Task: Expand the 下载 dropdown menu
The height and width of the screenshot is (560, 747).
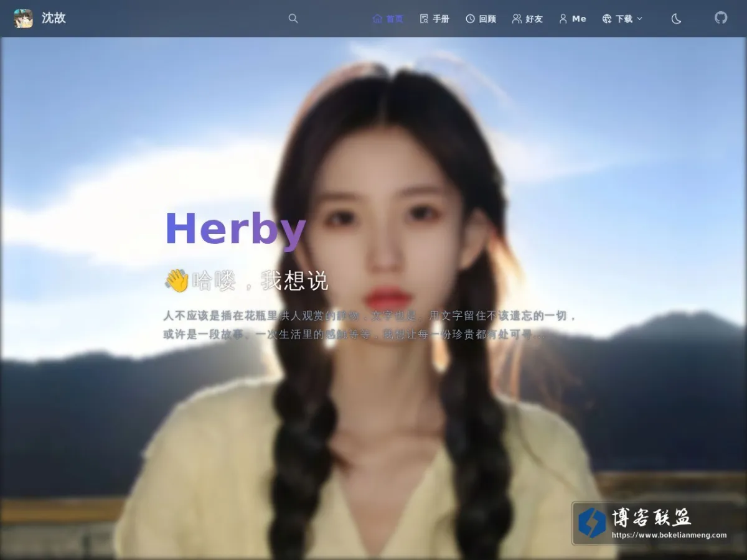Action: point(622,19)
